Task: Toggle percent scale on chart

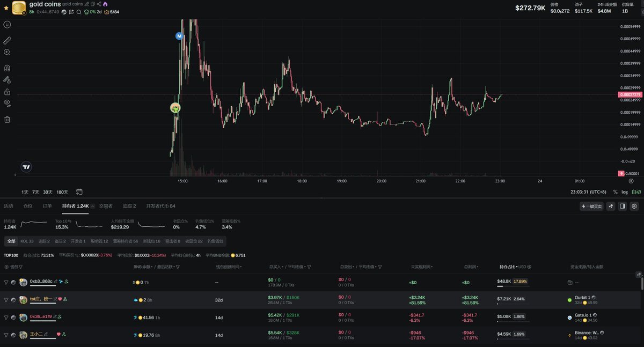Action: [x=615, y=192]
